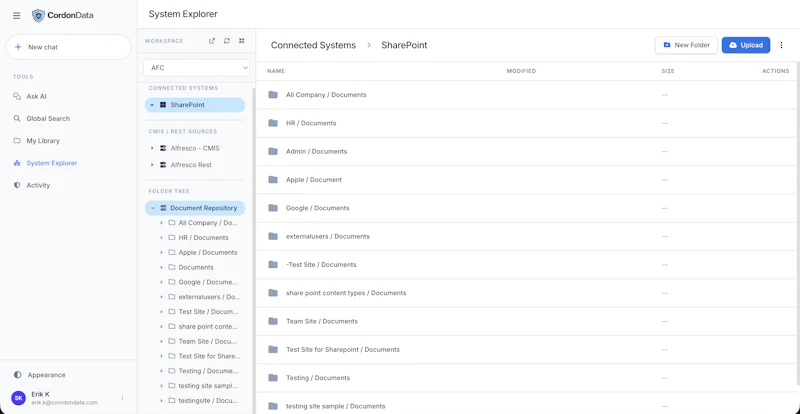Click the folder icon of Testing / Documents row
The width and height of the screenshot is (800, 414).
273,378
